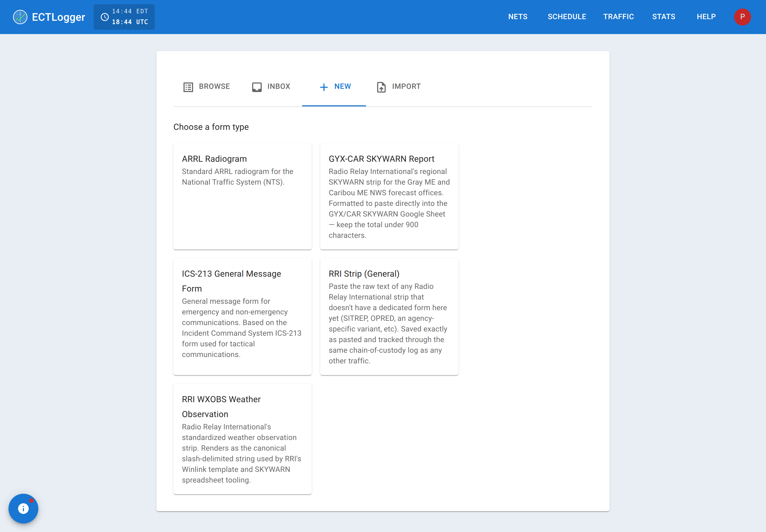Screen dimensions: 766x532
Task: Open the info button with red notification dot
Action: point(23,508)
